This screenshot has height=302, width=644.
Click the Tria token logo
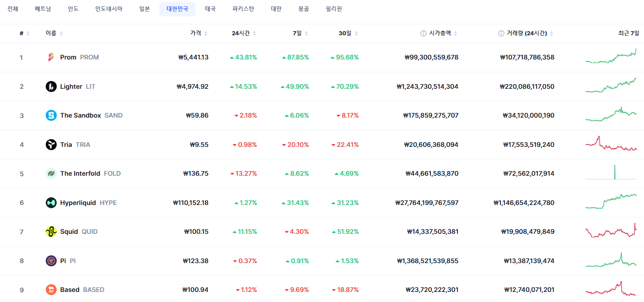point(51,145)
